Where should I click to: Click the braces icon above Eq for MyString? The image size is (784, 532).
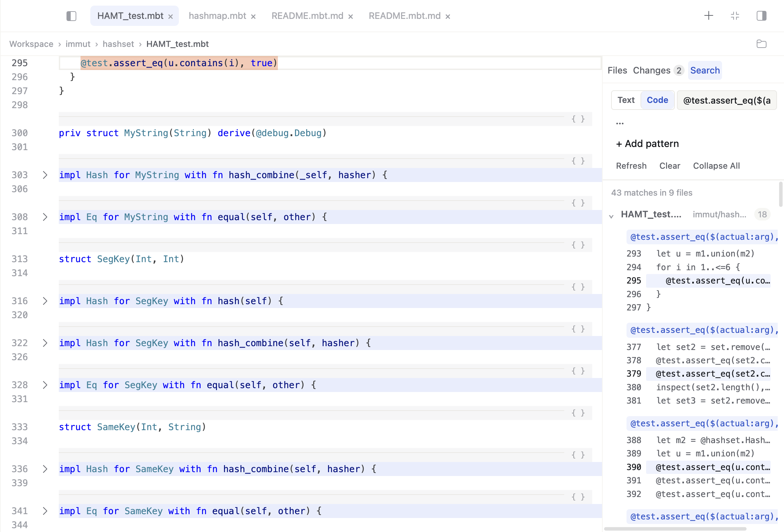point(578,203)
